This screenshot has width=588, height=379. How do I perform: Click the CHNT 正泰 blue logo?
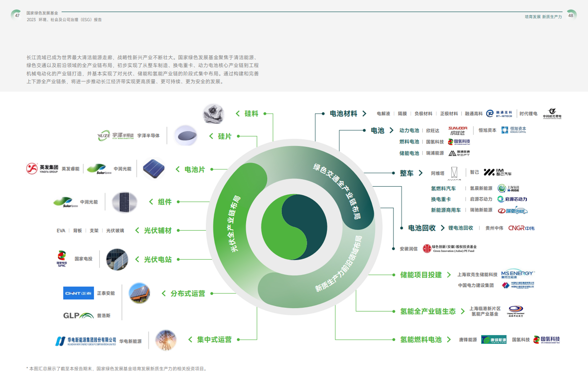coord(78,293)
